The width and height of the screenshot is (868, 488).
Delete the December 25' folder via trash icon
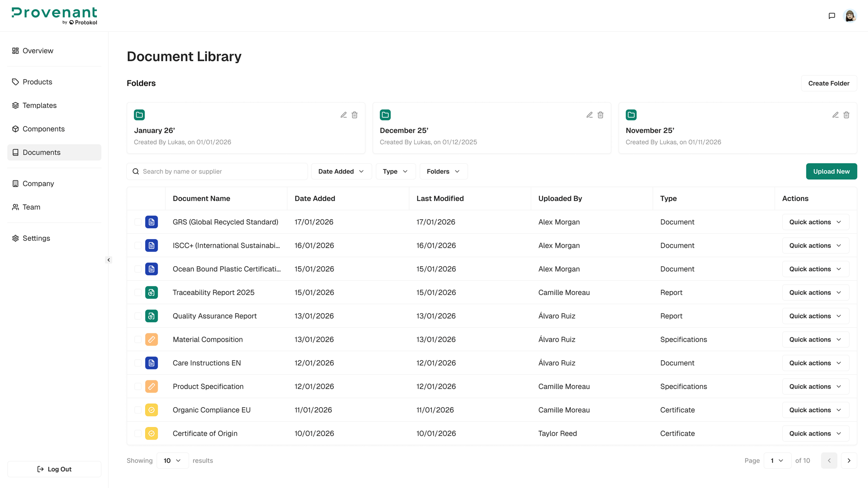(600, 115)
